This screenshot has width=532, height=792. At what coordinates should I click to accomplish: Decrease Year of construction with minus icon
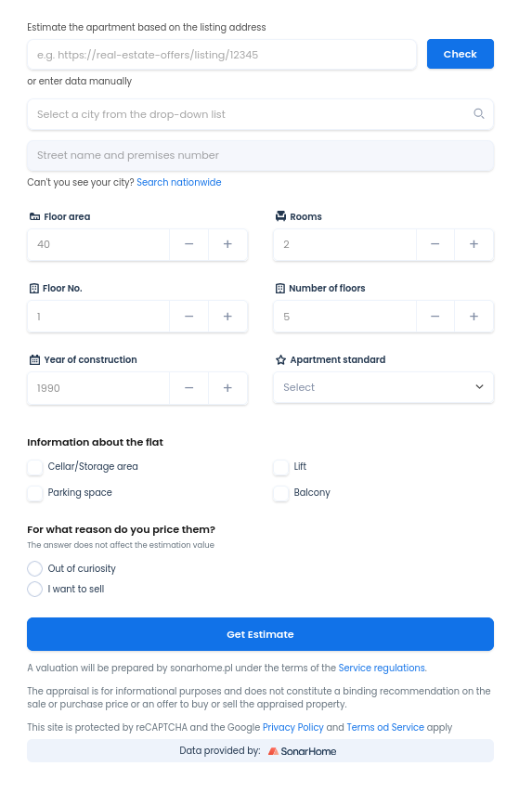click(x=189, y=388)
